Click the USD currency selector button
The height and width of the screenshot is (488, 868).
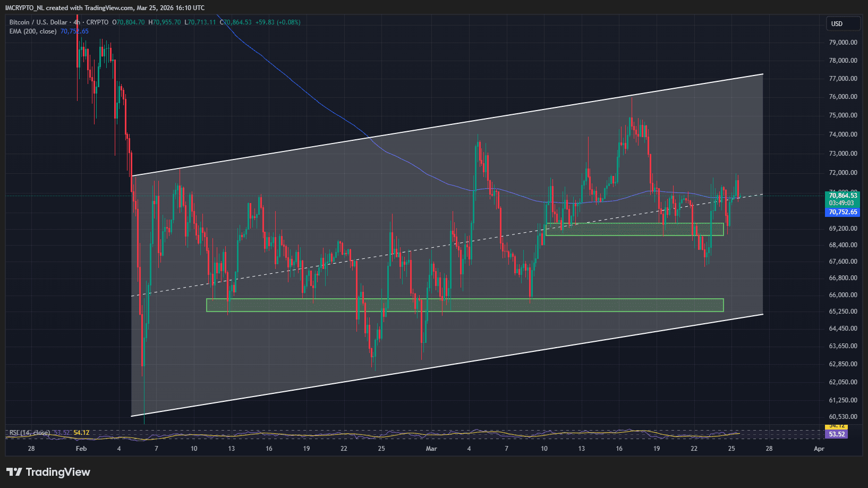[843, 24]
